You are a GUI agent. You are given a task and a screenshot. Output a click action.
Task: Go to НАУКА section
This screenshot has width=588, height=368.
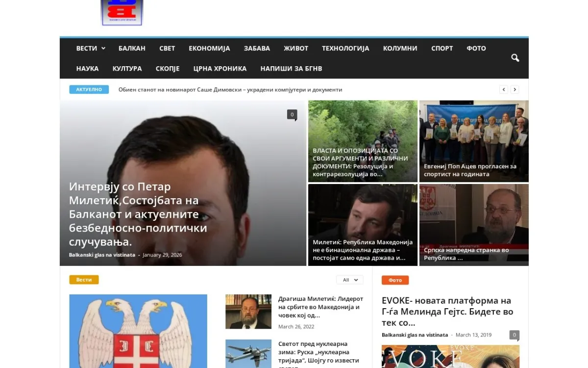click(87, 68)
